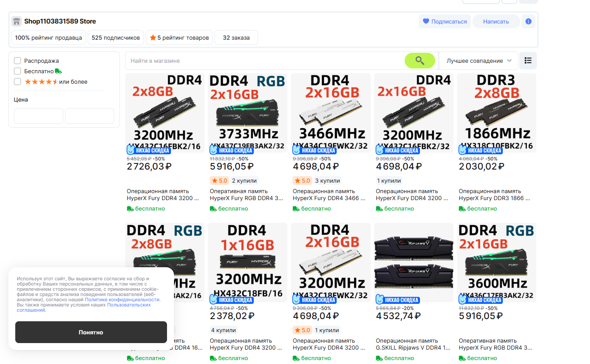Click the 5 рейтинг товаров chip
The height and width of the screenshot is (364, 590).
click(179, 37)
